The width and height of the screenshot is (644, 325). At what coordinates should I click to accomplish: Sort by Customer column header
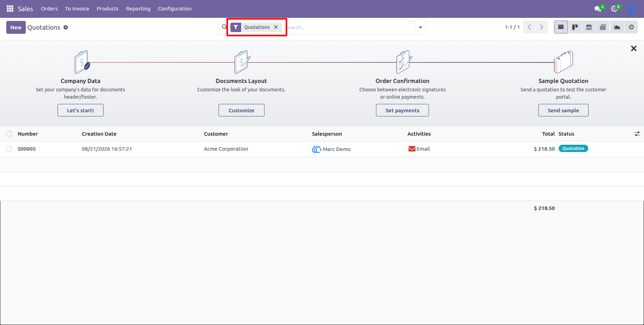pos(216,134)
